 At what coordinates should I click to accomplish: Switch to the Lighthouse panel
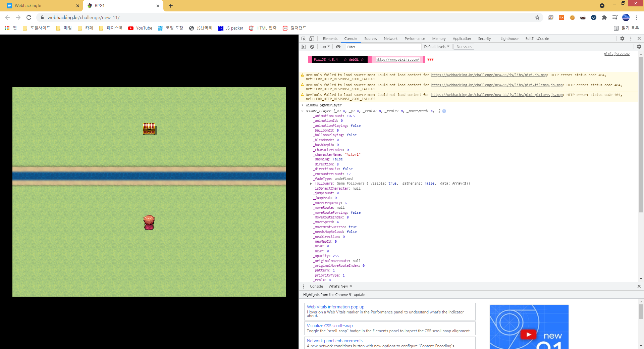tap(509, 39)
